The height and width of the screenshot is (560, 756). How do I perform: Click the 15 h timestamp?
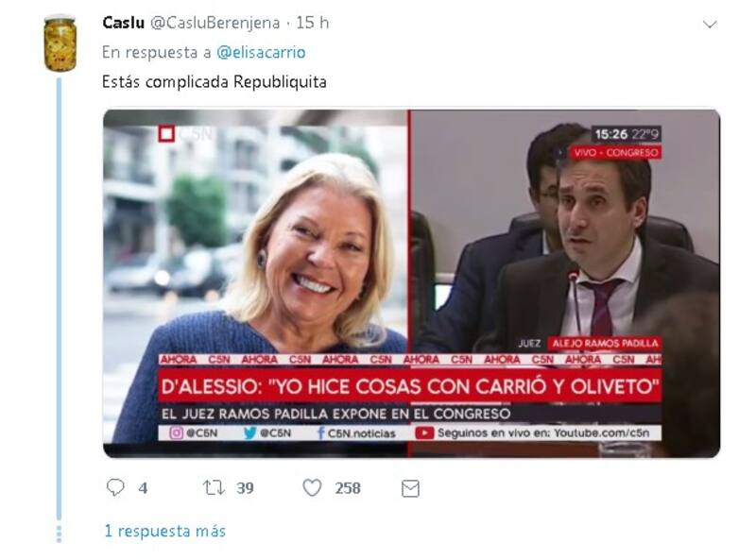click(x=313, y=23)
